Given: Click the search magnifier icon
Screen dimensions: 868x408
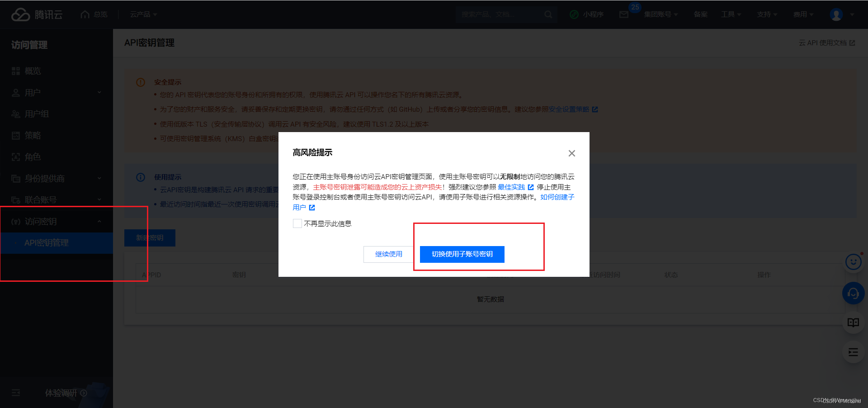Looking at the screenshot, I should click(548, 14).
